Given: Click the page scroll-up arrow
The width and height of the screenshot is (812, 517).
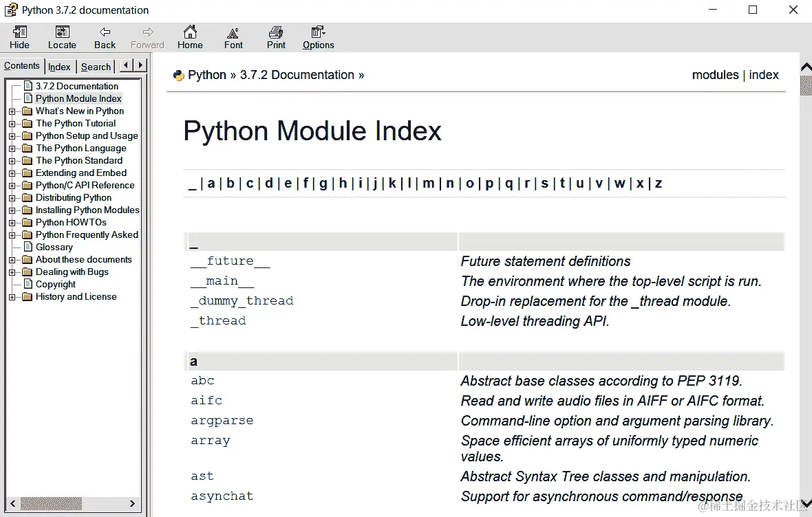Looking at the screenshot, I should coord(806,67).
